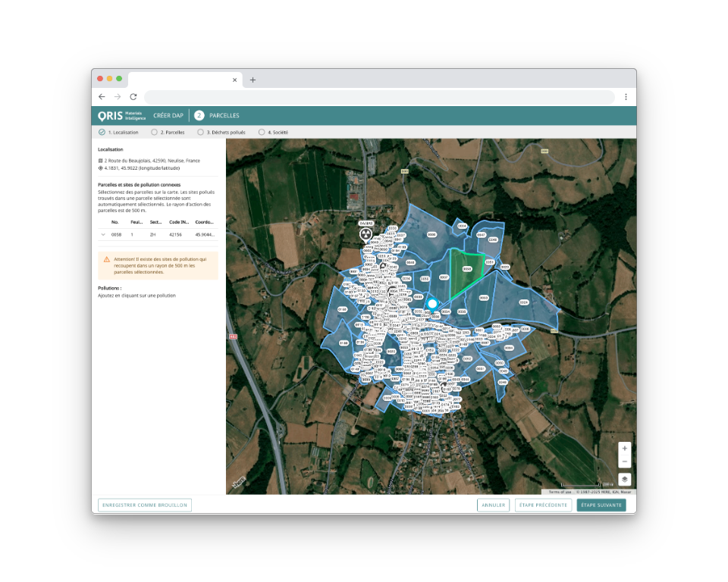Select step 3 Déchets pollués radio
The height and width of the screenshot is (582, 728).
tap(201, 132)
